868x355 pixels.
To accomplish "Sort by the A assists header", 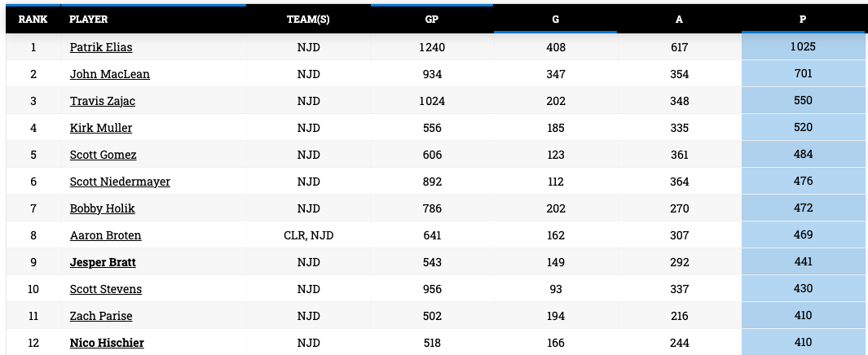I will (679, 20).
